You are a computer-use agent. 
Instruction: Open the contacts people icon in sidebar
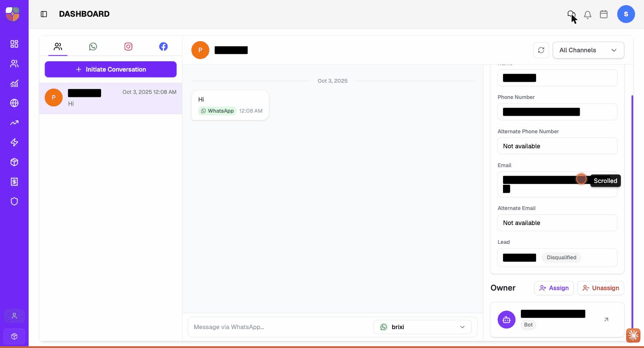(x=14, y=63)
